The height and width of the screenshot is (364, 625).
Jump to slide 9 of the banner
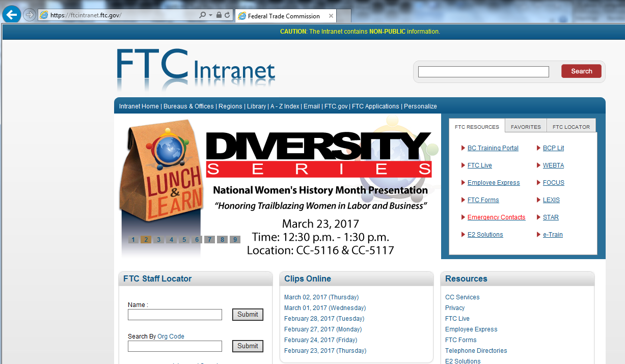[235, 240]
